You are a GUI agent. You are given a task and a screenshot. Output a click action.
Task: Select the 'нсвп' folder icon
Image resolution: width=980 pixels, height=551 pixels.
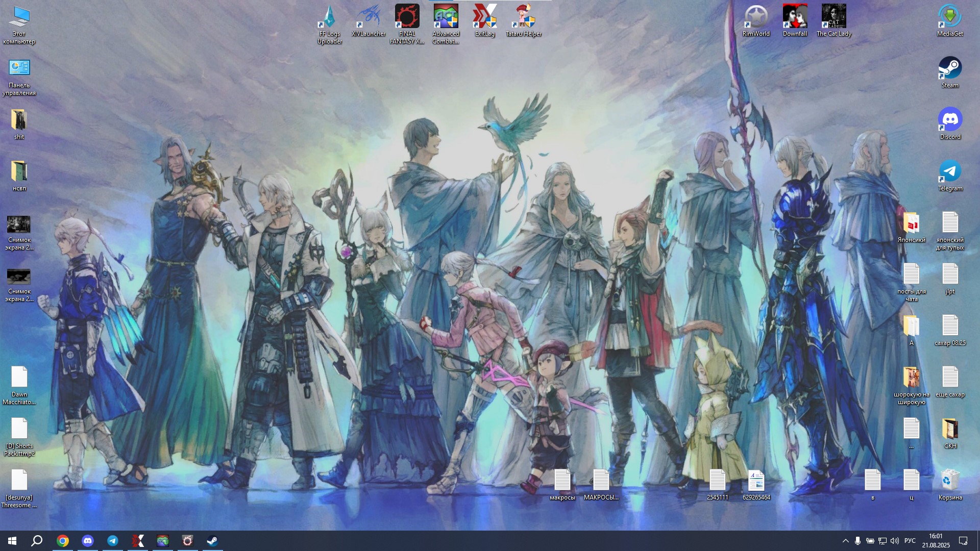(19, 176)
